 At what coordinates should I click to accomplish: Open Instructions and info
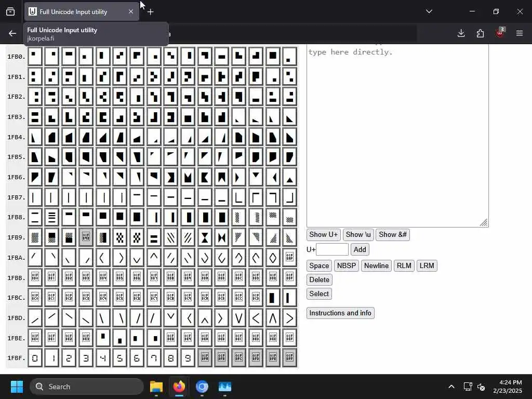click(340, 313)
